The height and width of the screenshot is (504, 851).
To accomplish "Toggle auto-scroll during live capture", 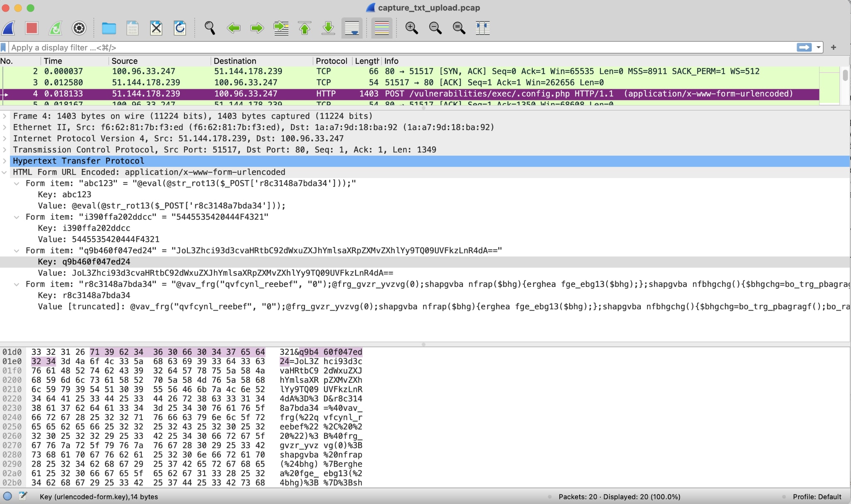I will [352, 28].
